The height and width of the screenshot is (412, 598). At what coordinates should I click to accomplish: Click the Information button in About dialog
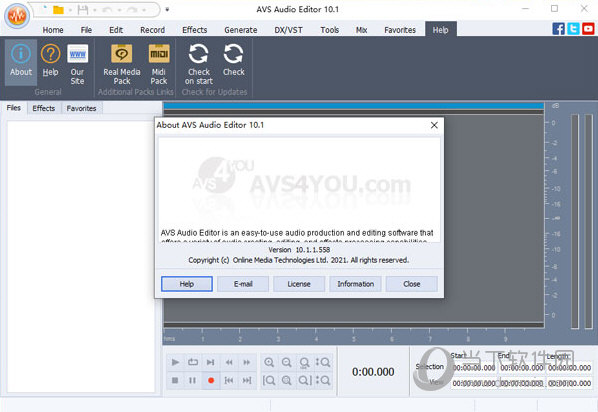click(355, 284)
